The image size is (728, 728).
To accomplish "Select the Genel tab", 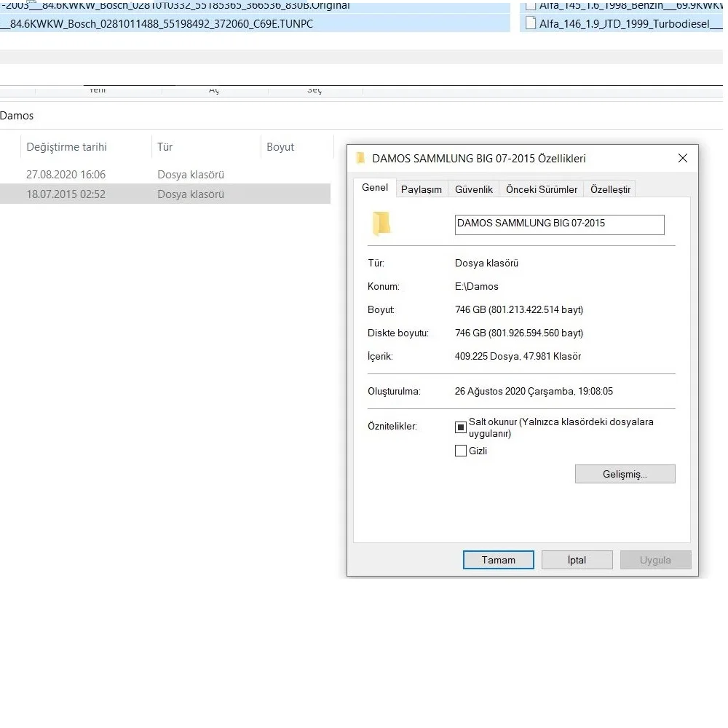I will coord(374,188).
